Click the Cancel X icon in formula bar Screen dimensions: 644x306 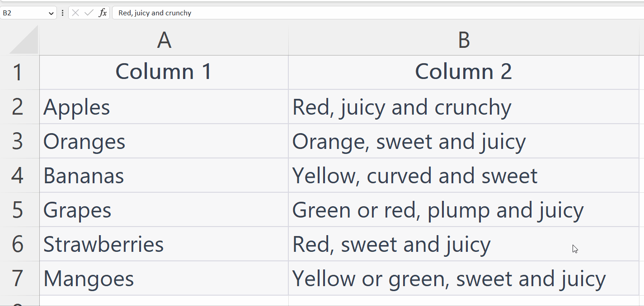click(75, 13)
